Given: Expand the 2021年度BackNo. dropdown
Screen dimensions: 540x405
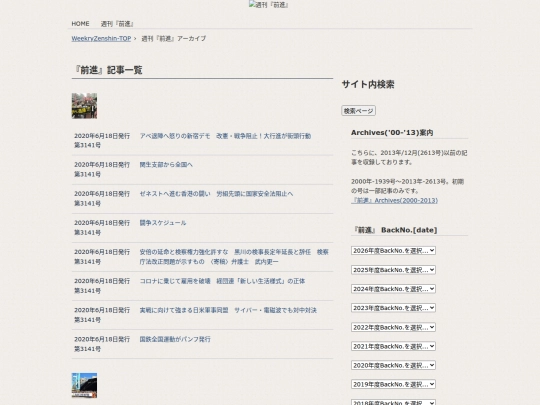Looking at the screenshot, I should tap(393, 346).
